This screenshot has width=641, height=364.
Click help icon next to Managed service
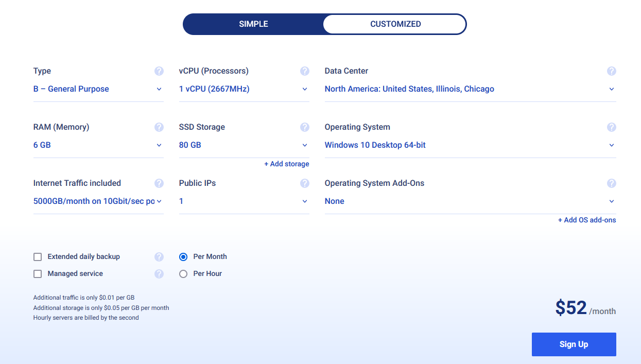click(x=159, y=274)
